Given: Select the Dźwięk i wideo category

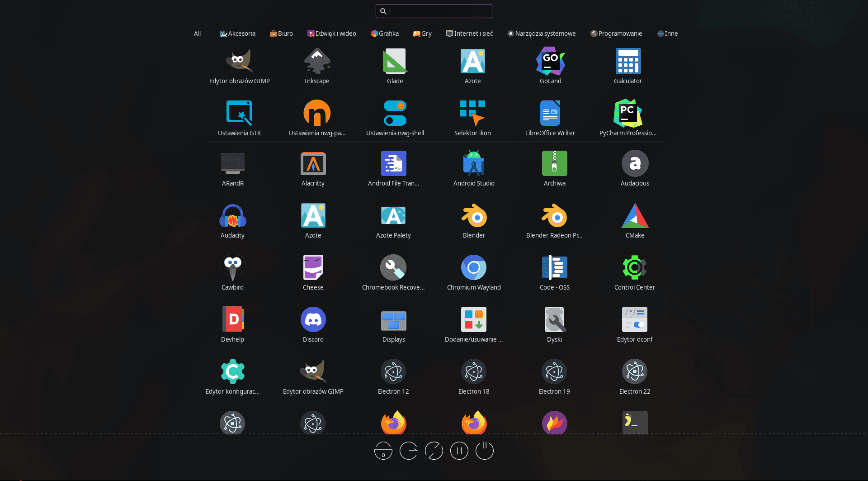Looking at the screenshot, I should coord(332,33).
